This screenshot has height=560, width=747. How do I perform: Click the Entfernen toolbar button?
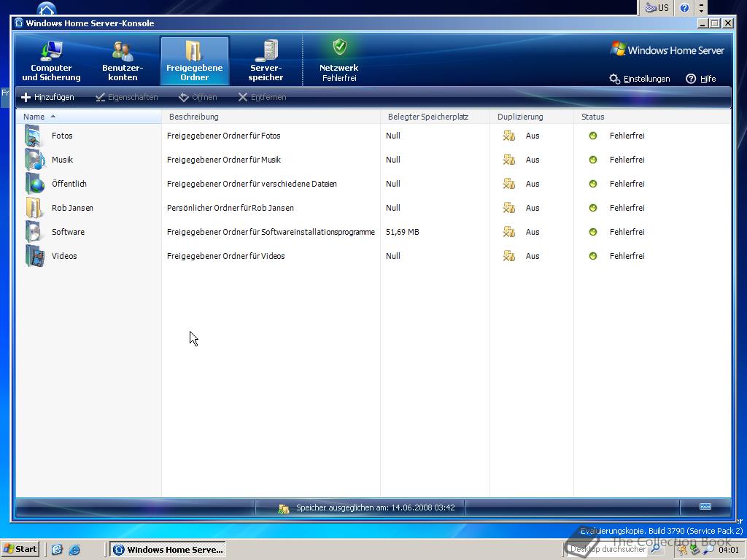coord(262,97)
